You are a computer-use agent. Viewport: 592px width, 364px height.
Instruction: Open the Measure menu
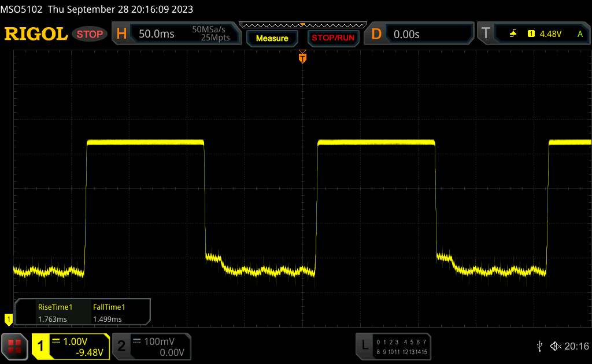pos(272,38)
